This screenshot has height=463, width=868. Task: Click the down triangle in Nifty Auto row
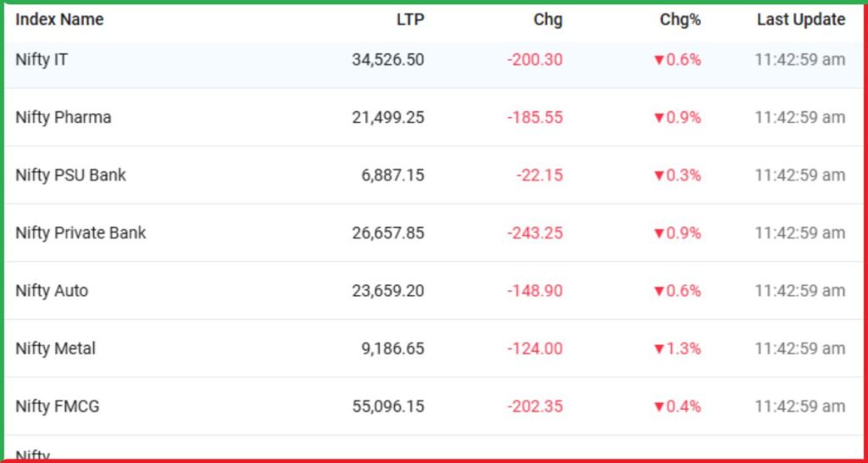click(x=659, y=292)
